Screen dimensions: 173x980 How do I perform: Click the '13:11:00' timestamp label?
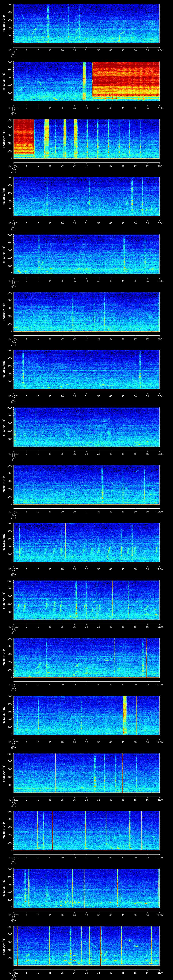click(x=14, y=627)
